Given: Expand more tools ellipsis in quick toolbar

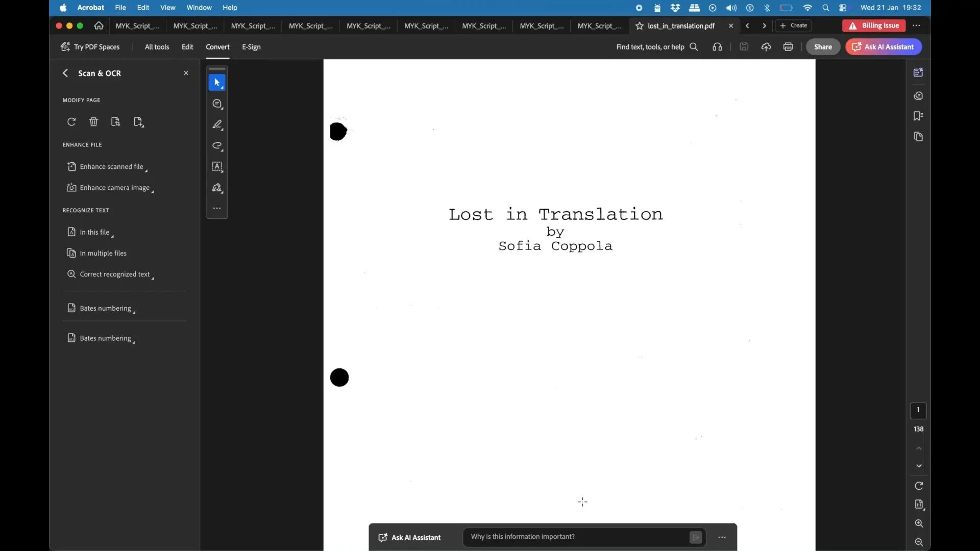Looking at the screenshot, I should pos(217,208).
